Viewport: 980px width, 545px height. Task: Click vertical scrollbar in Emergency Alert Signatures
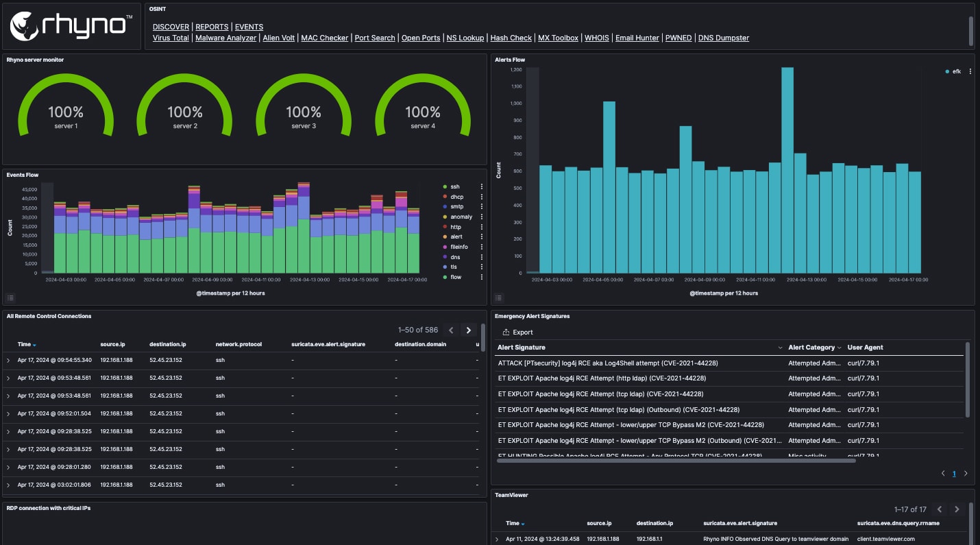tap(968, 379)
